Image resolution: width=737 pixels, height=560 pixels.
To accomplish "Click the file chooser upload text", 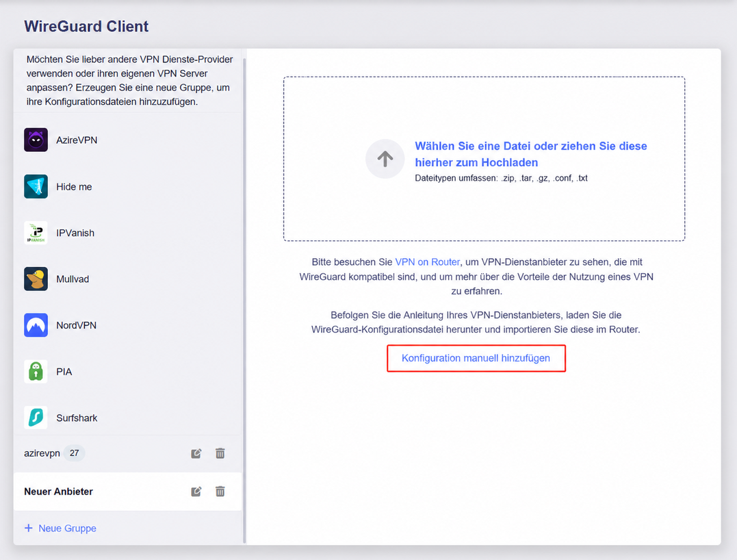I will pos(530,154).
